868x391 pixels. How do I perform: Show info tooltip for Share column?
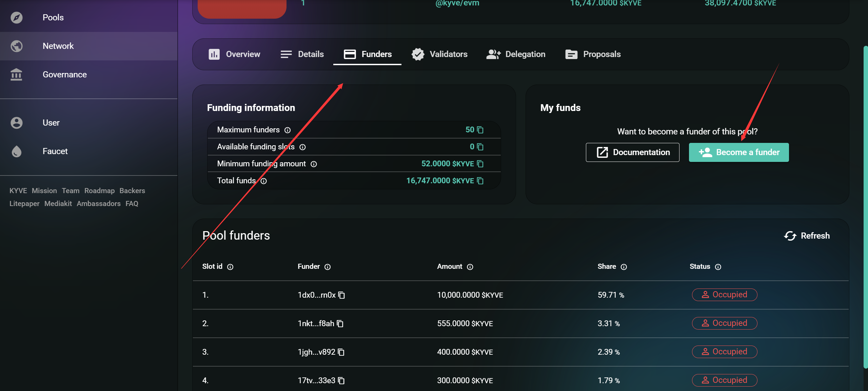624,267
